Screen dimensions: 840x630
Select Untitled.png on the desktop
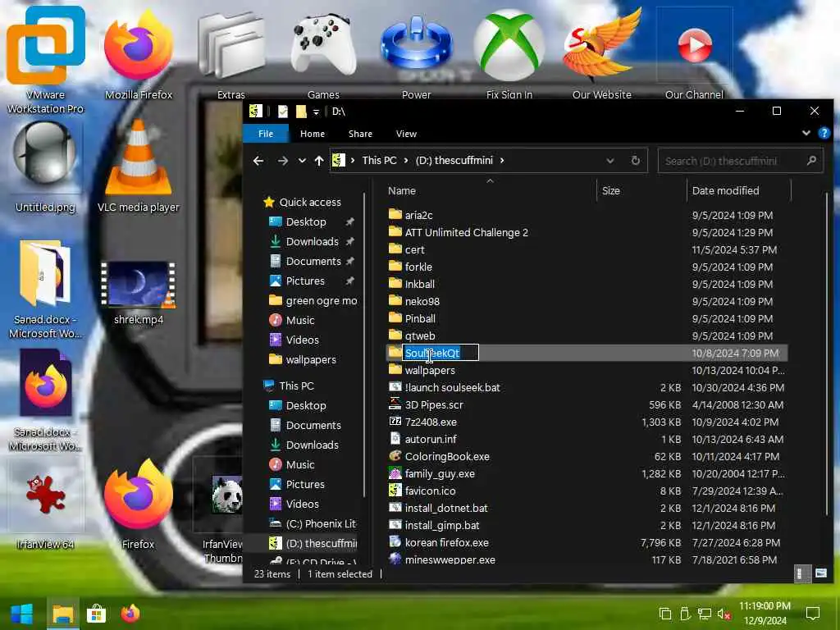click(x=46, y=167)
